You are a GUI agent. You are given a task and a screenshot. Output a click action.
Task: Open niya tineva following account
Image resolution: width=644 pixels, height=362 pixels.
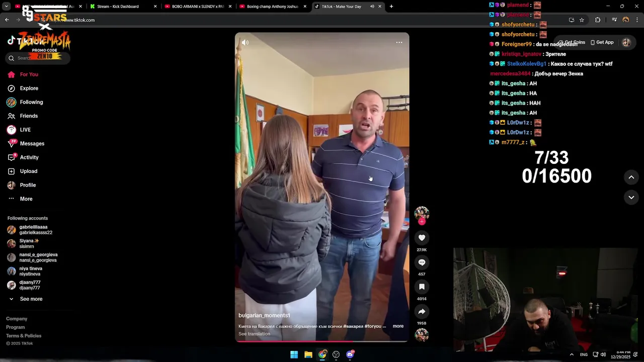click(25, 271)
